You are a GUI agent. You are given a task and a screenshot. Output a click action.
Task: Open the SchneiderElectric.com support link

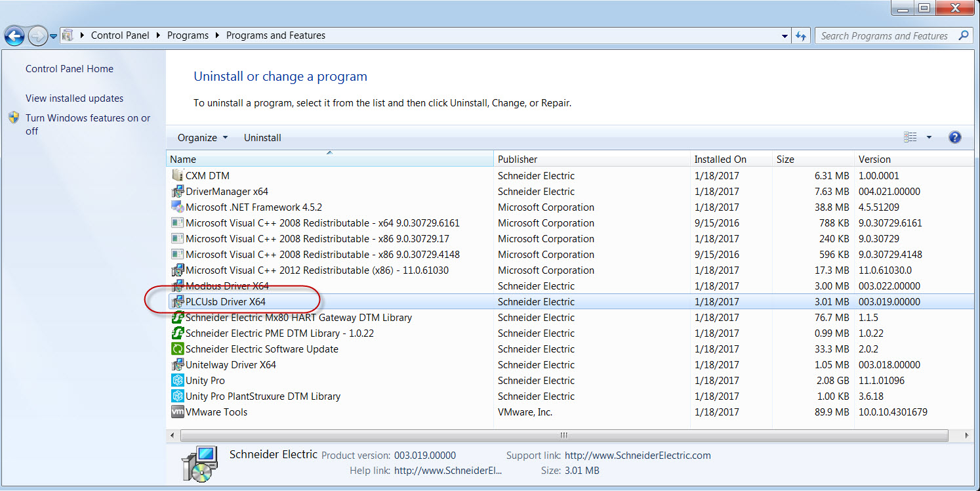point(638,455)
